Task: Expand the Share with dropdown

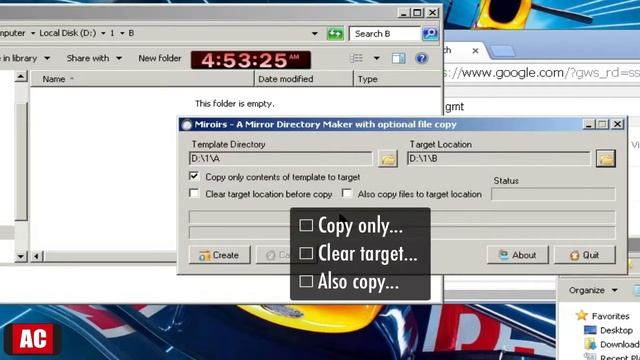Action: pos(119,58)
